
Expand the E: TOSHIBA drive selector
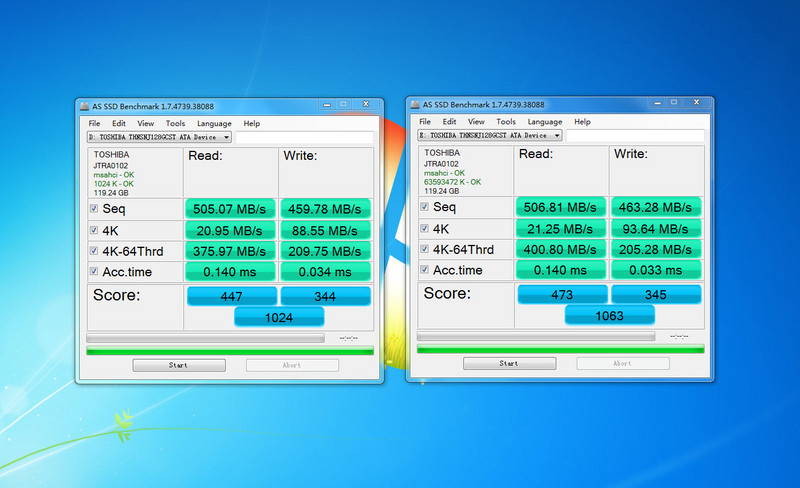[x=557, y=135]
